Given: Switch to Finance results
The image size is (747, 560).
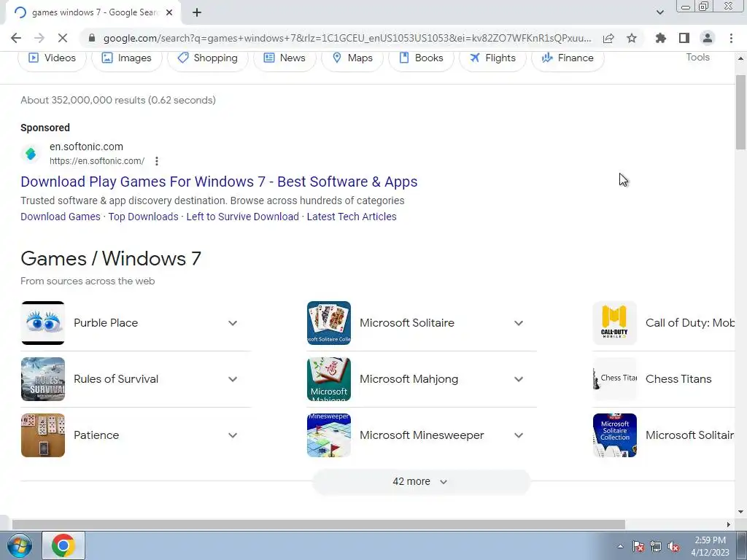Looking at the screenshot, I should click(x=568, y=58).
